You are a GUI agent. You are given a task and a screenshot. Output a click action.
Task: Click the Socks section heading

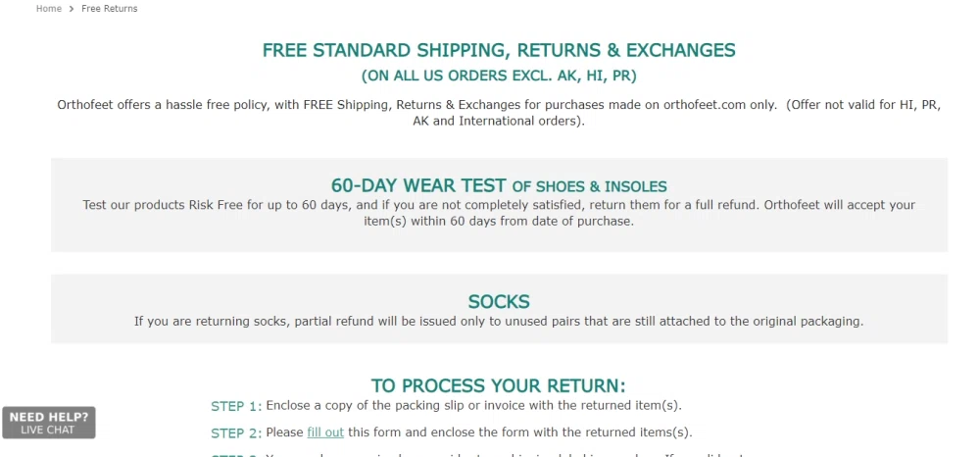[x=499, y=301]
